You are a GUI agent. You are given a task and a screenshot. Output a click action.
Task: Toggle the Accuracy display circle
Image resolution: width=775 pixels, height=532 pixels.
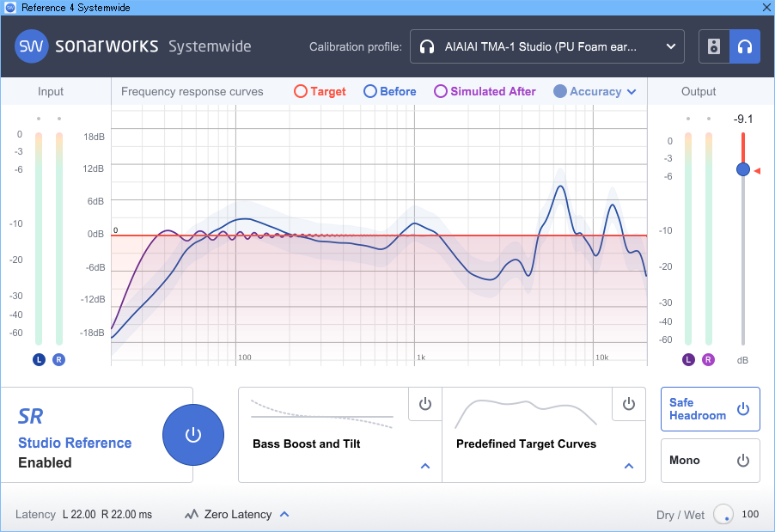[x=560, y=91]
